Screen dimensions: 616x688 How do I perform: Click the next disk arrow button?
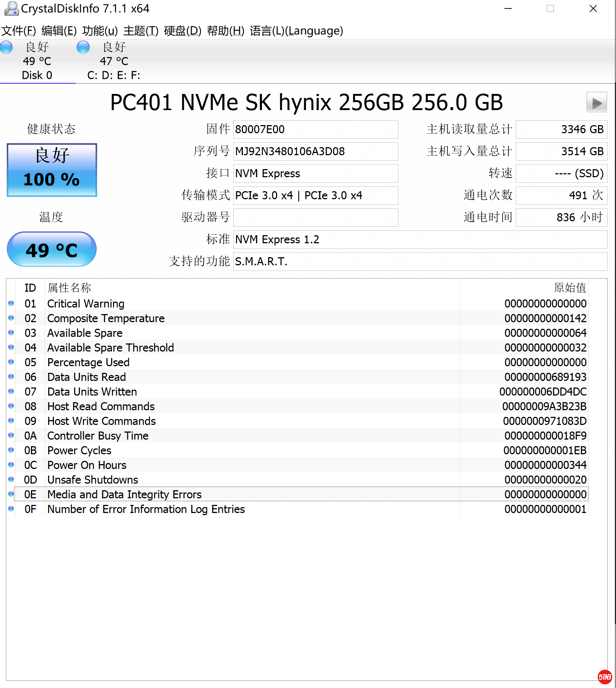pyautogui.click(x=596, y=103)
